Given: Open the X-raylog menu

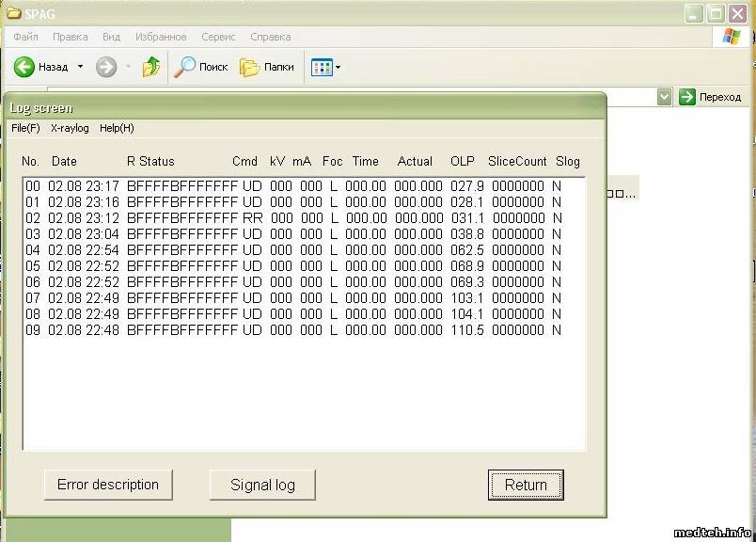Looking at the screenshot, I should tap(70, 128).
